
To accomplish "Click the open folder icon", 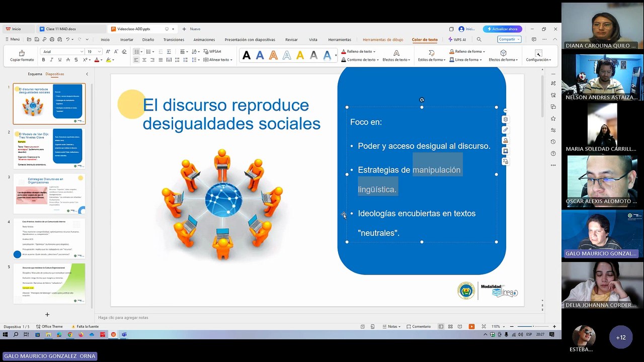I will pyautogui.click(x=29, y=39).
